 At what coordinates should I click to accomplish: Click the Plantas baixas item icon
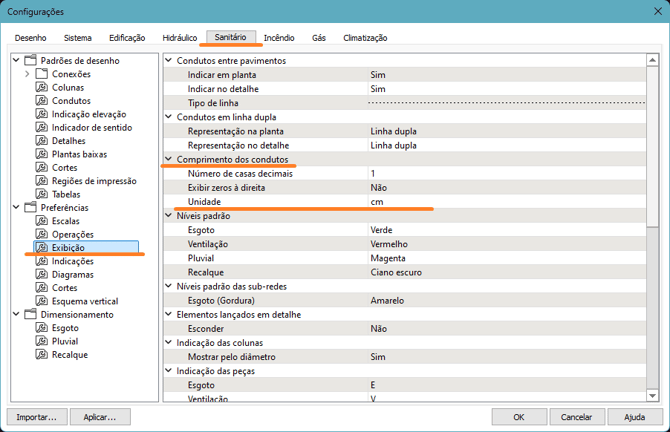42,154
